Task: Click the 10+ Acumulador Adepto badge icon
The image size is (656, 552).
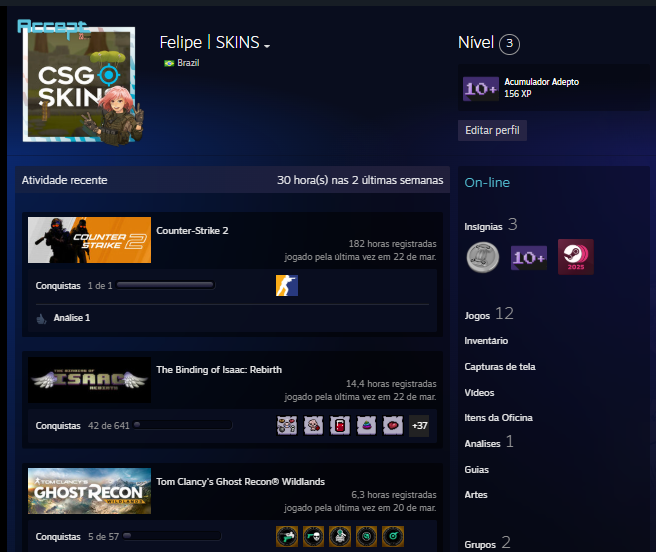Action: click(x=481, y=89)
